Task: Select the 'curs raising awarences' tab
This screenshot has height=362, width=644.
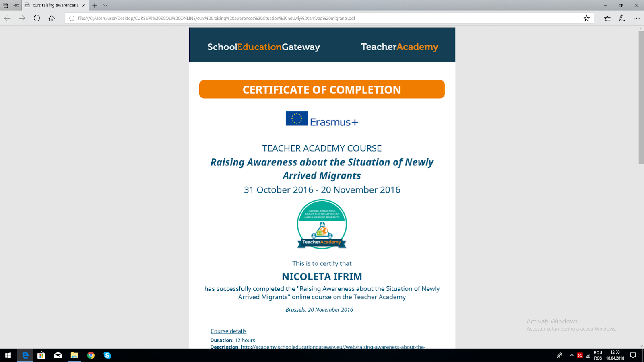Action: [x=55, y=5]
